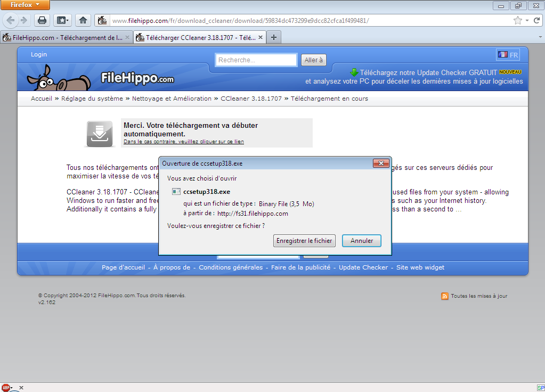Open the orange Firefox menu button
Viewport: 545px width, 392px height.
[25, 5]
